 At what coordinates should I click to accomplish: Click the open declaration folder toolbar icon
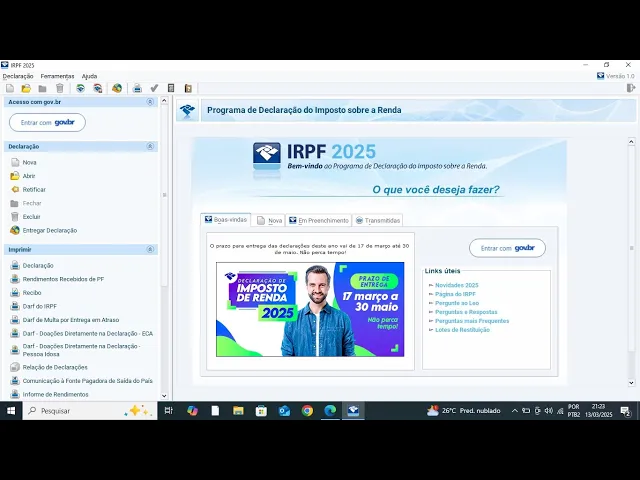coord(26,88)
